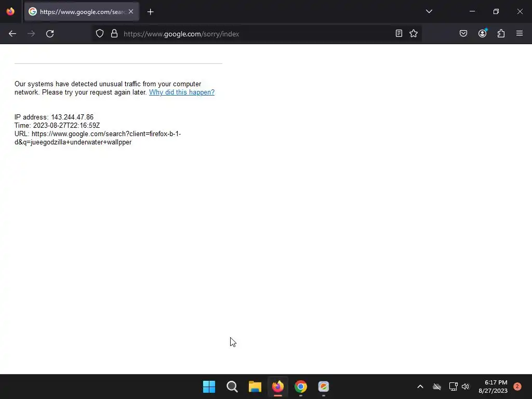Switch to Firefox on the taskbar

278,387
